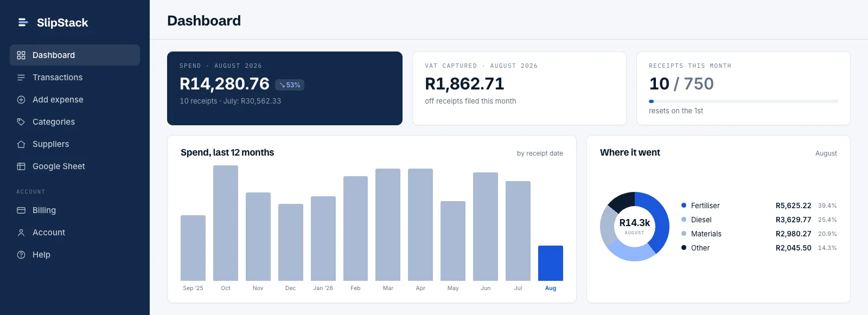Click the Diesel amount R3,629.77
The width and height of the screenshot is (868, 315).
793,220
